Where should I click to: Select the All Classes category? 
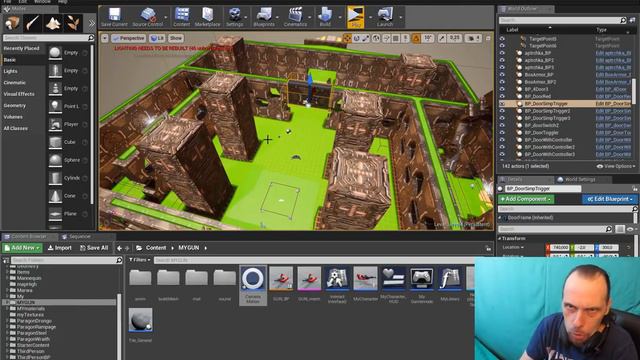16,128
